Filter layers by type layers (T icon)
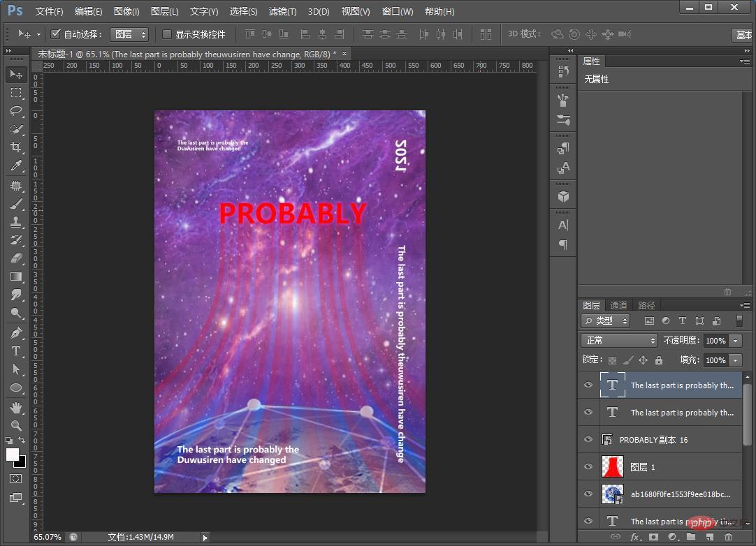 [682, 320]
